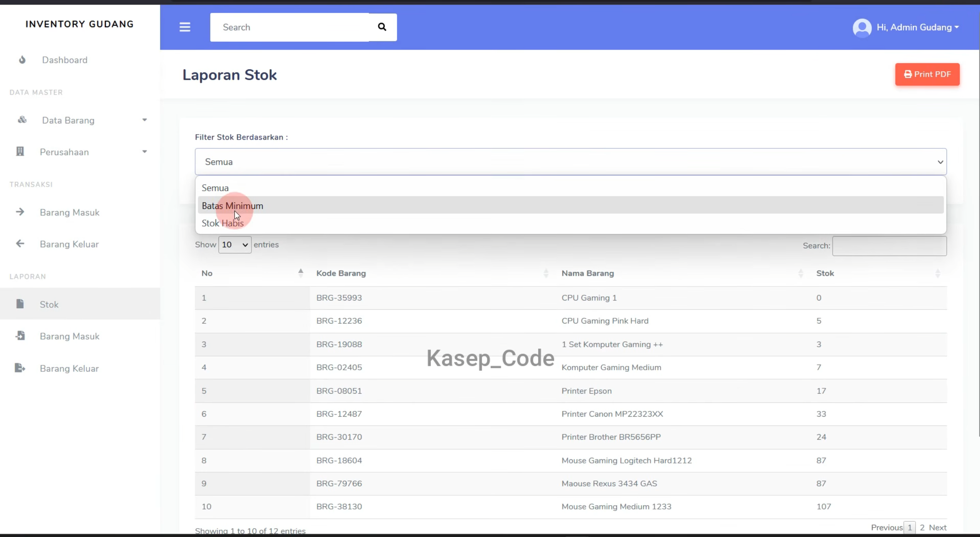
Task: Open page 2 of the table
Action: pyautogui.click(x=922, y=527)
